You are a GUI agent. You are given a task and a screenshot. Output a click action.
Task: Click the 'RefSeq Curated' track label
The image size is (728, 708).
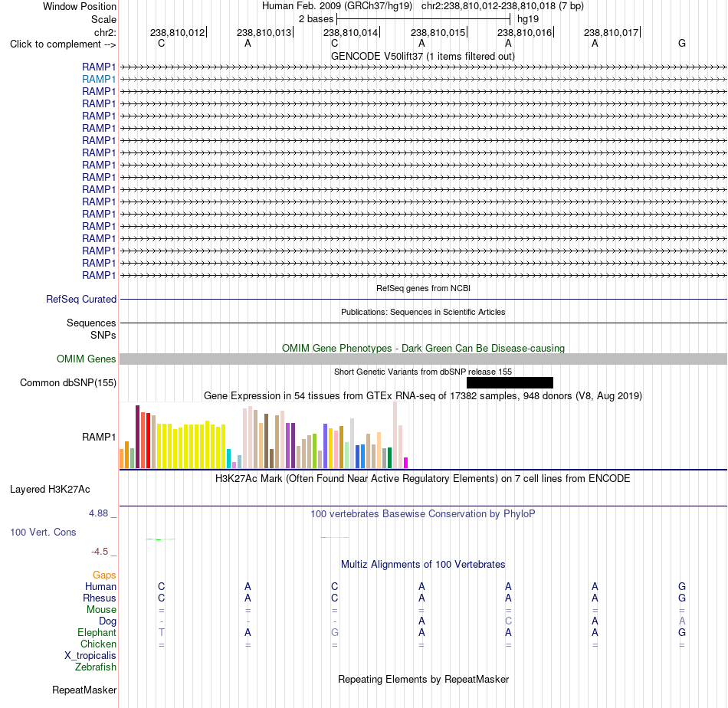pos(81,300)
